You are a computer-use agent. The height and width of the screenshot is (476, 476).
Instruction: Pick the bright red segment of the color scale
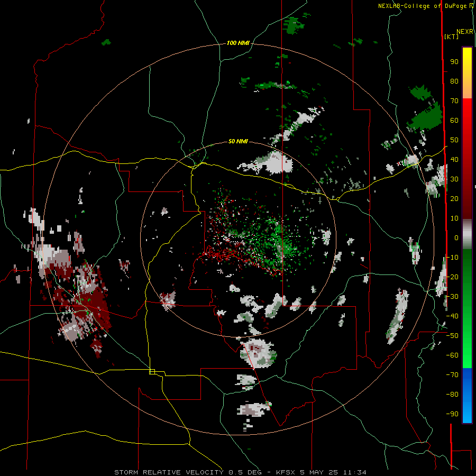click(x=467, y=111)
